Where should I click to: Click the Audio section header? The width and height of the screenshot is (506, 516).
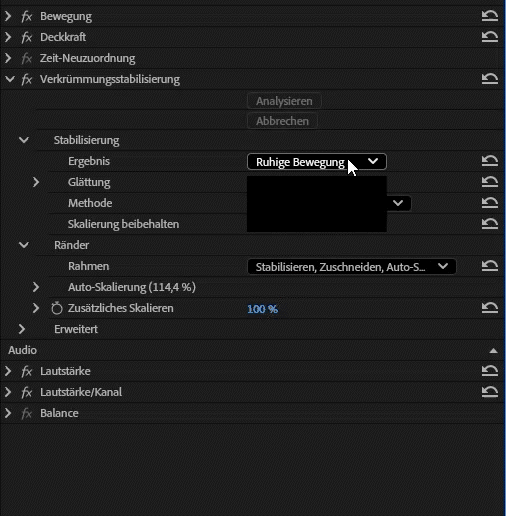point(22,350)
